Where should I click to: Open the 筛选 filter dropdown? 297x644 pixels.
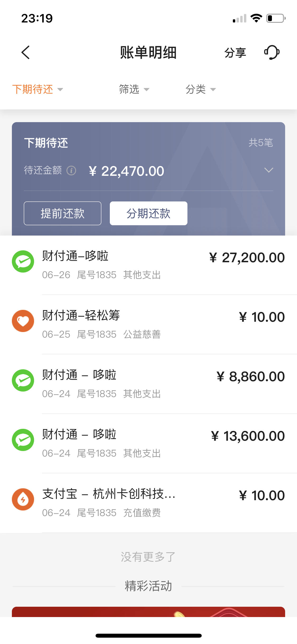[x=134, y=89]
